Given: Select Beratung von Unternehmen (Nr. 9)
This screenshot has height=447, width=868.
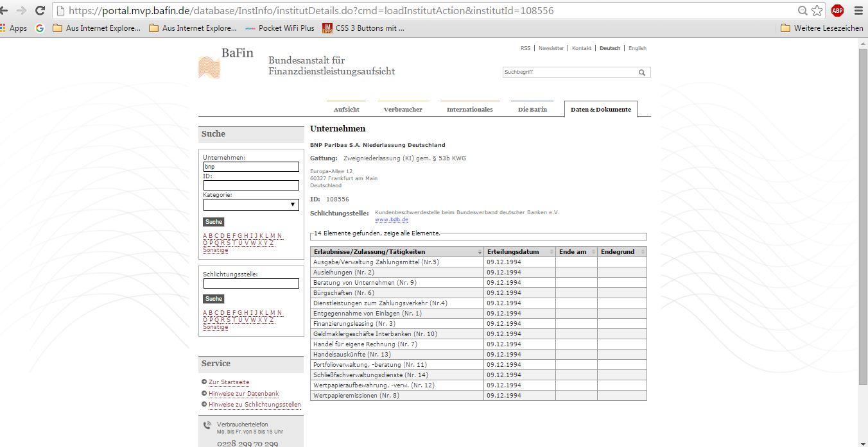Looking at the screenshot, I should coord(478,283).
